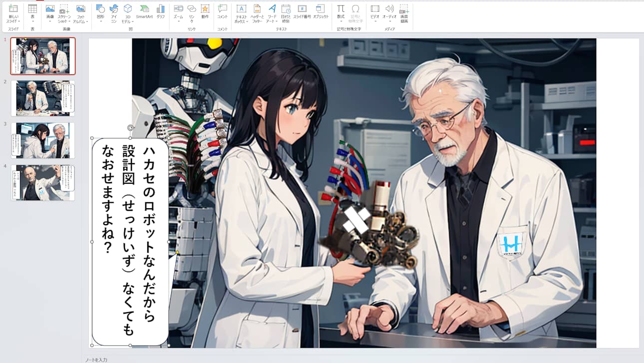The image size is (644, 363).
Task: Select slide 3 in the thumbnail pane
Action: pyautogui.click(x=42, y=140)
